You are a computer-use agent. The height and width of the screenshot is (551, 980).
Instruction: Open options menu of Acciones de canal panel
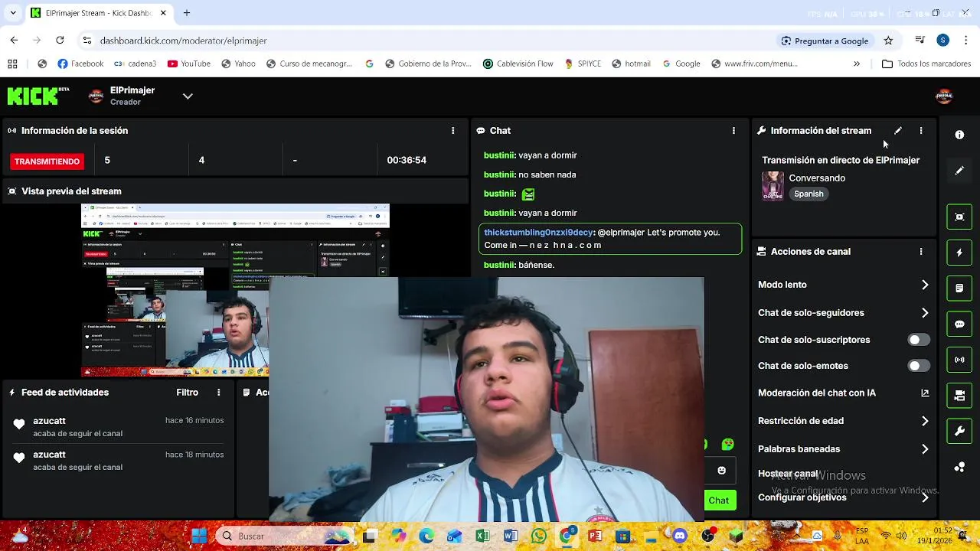(x=921, y=251)
